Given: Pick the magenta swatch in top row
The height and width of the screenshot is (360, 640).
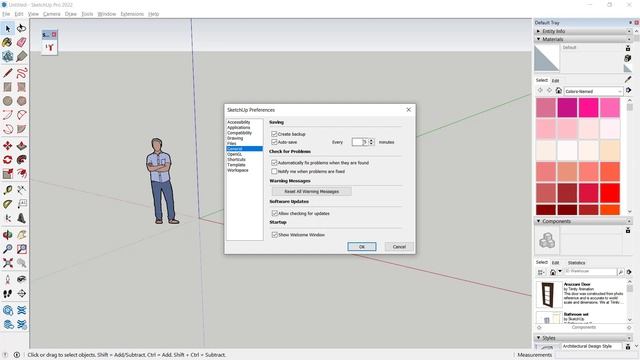Looking at the screenshot, I should [x=567, y=107].
